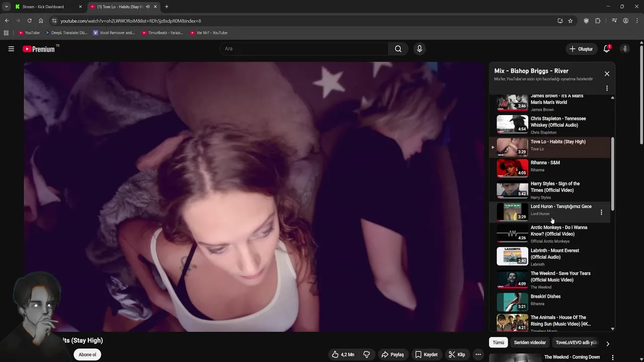View site information icon in address bar
This screenshot has height=362, width=644.
[x=54, y=21]
